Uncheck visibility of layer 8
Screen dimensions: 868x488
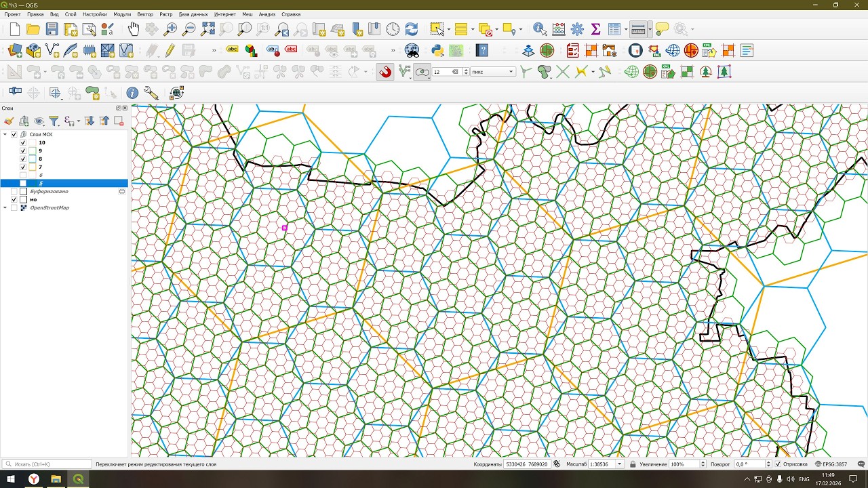(23, 159)
